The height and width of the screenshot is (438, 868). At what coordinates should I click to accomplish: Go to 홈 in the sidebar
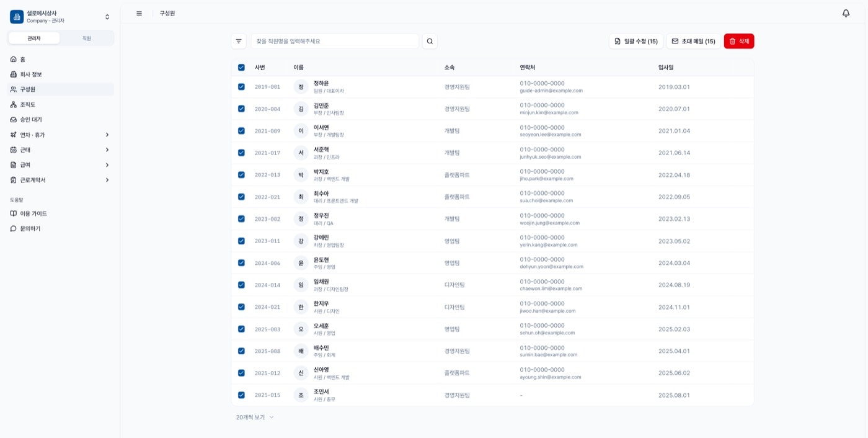(x=61, y=60)
